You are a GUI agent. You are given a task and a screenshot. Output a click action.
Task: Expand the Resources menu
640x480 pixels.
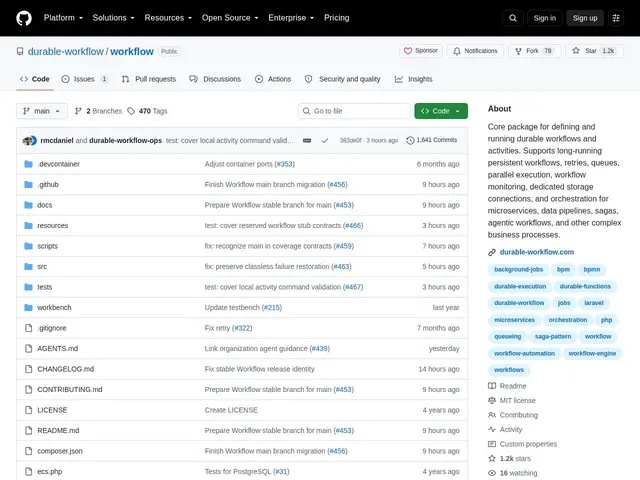(168, 18)
